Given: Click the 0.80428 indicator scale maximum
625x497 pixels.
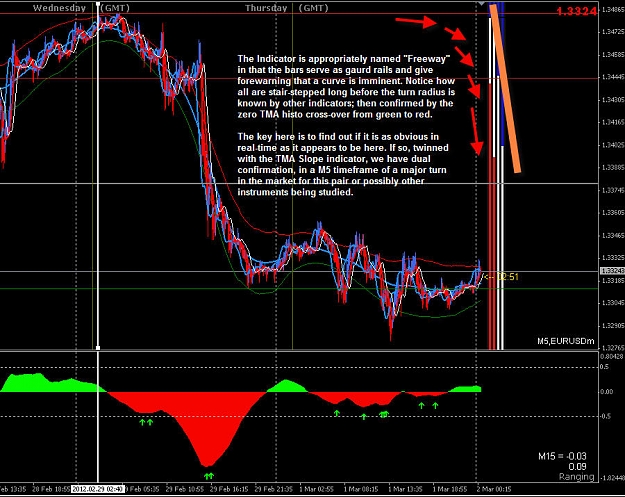Looking at the screenshot, I should pos(612,356).
